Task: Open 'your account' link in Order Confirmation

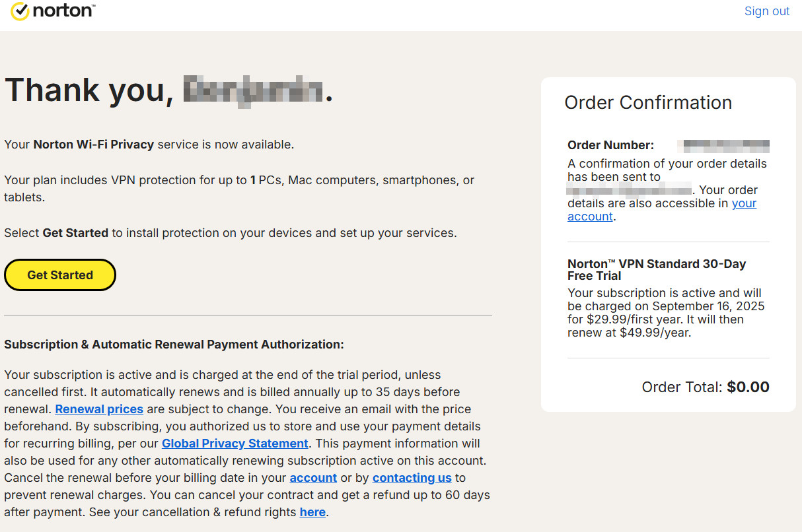Action: click(744, 203)
